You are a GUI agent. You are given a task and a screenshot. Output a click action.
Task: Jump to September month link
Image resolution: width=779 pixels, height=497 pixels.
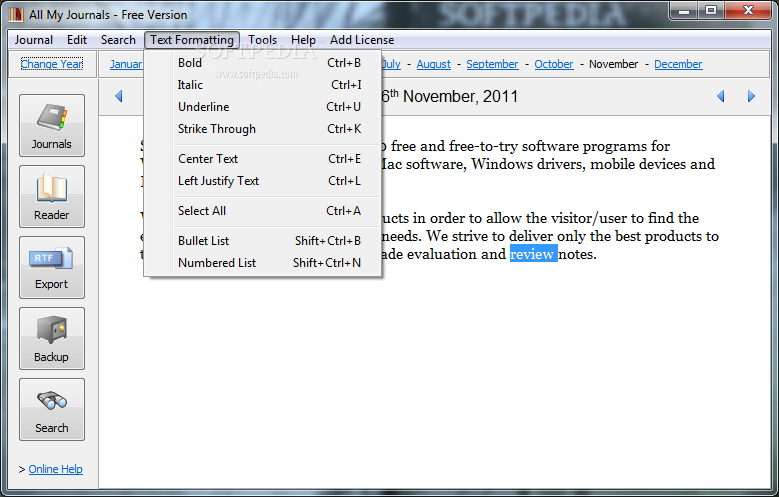click(x=492, y=64)
